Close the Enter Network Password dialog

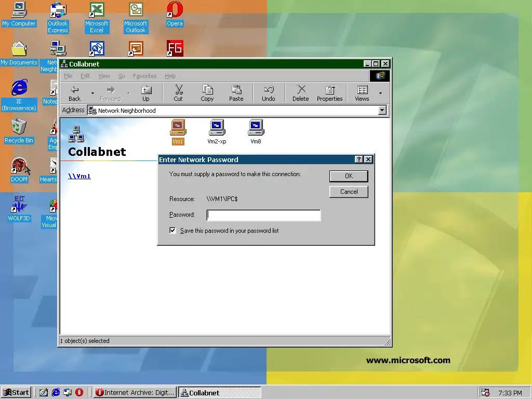coord(368,159)
